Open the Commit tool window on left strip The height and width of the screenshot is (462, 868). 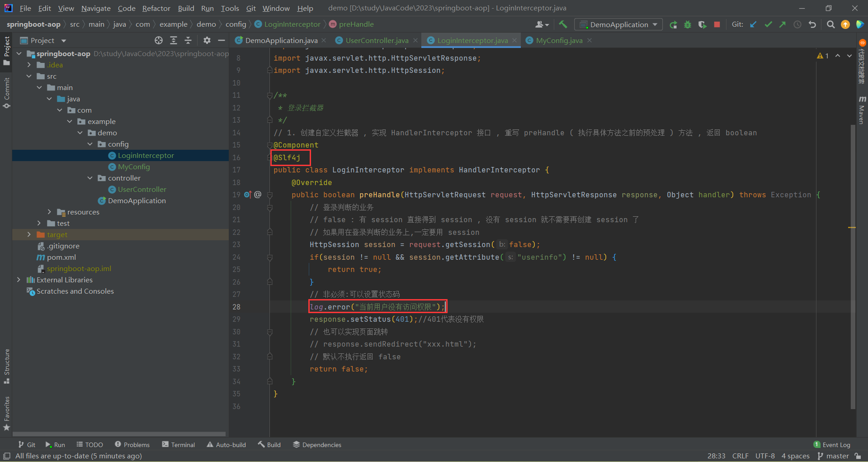pos(6,93)
